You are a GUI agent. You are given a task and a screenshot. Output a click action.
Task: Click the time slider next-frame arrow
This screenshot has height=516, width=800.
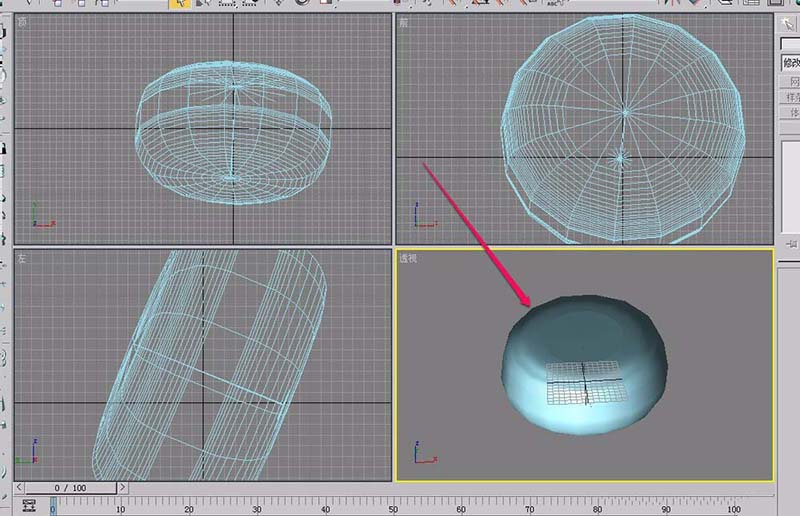(122, 487)
